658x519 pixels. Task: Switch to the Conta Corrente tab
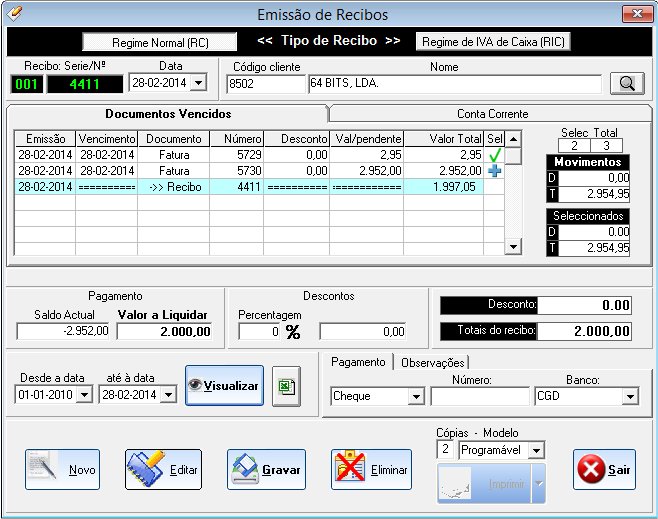tap(492, 114)
